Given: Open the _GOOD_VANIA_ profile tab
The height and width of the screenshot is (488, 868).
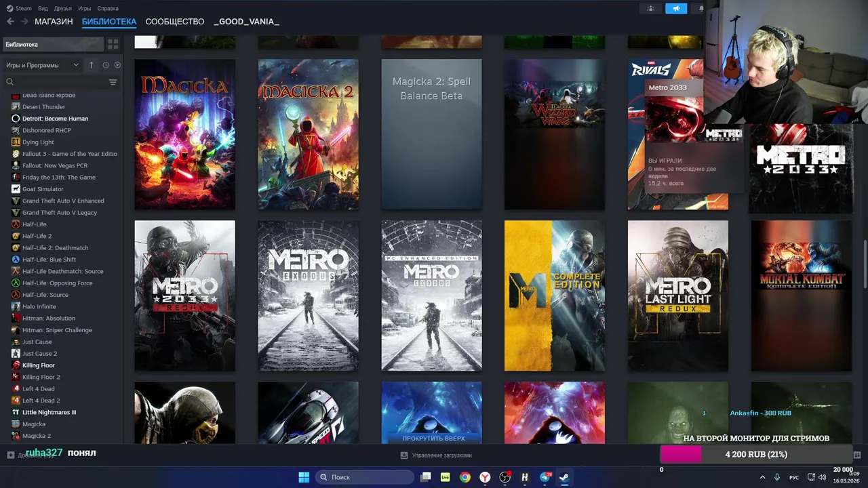Looking at the screenshot, I should (247, 22).
